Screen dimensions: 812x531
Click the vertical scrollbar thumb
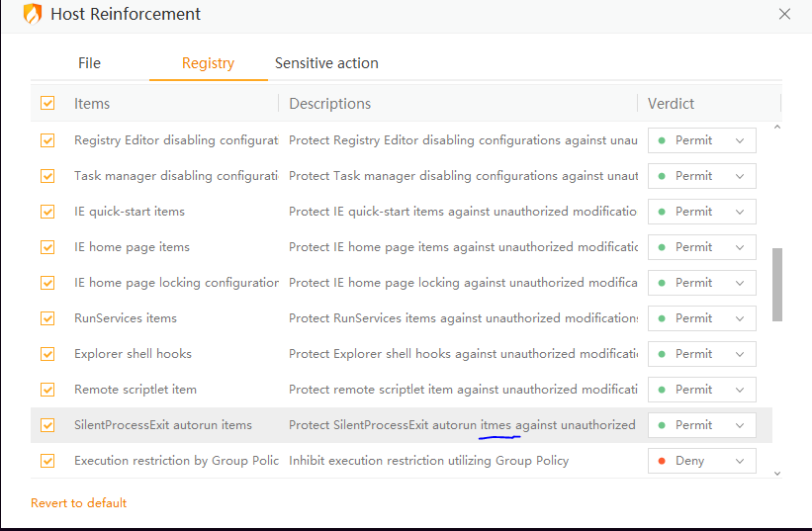tap(777, 284)
